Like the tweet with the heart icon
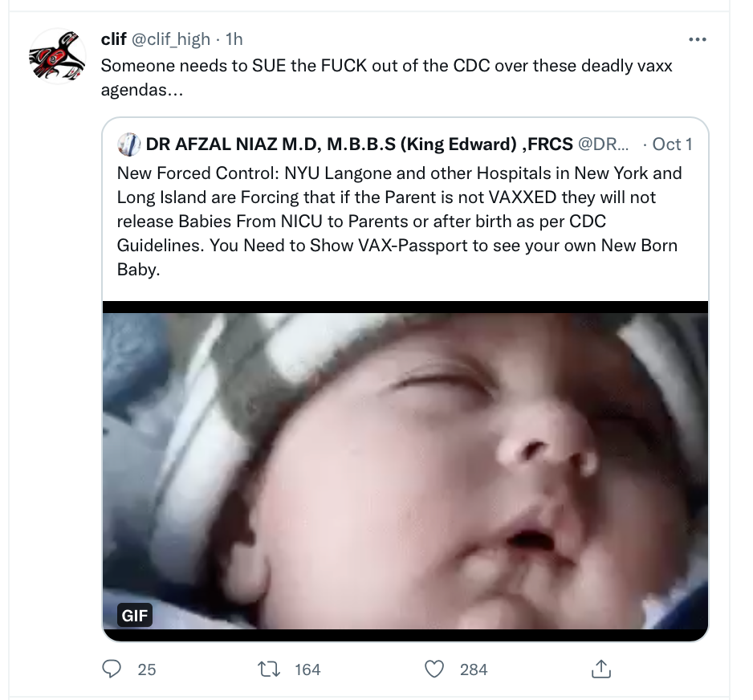 click(434, 669)
